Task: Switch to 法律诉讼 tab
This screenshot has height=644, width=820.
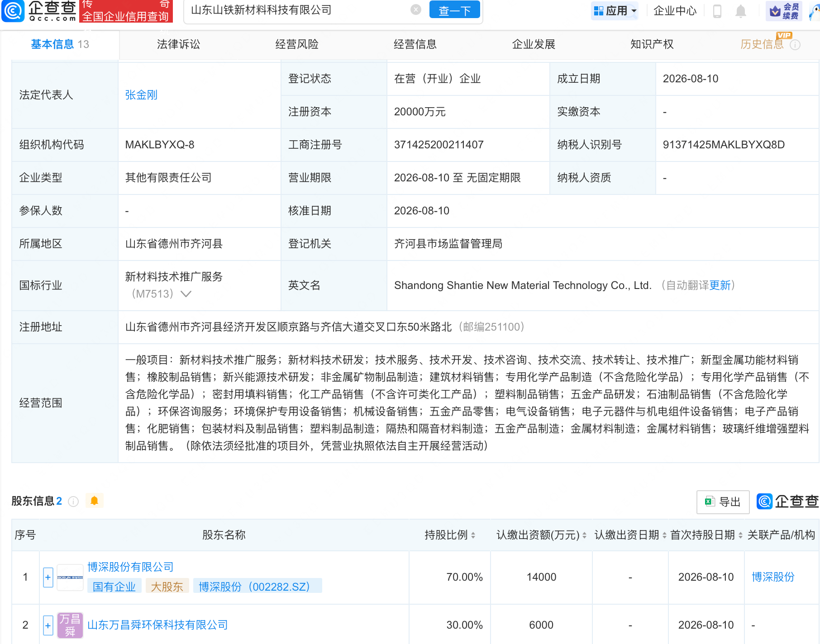Action: tap(178, 44)
